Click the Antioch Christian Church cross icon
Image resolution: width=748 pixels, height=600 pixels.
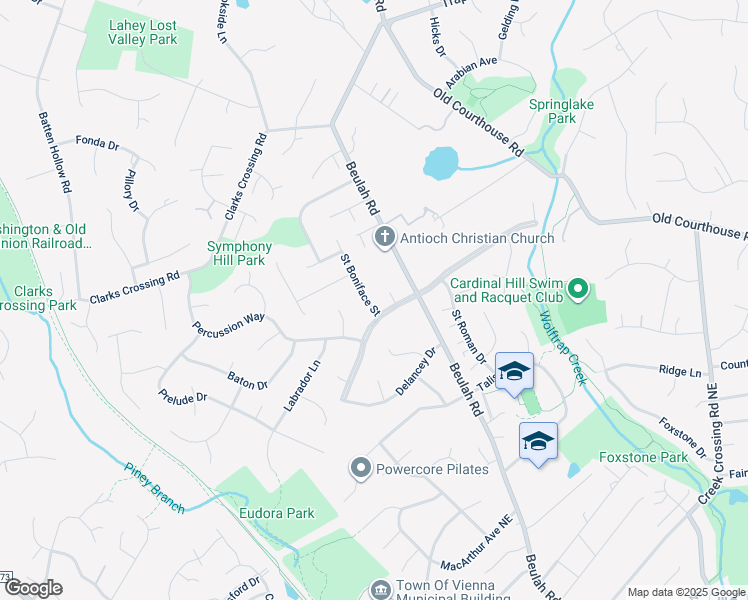384,237
